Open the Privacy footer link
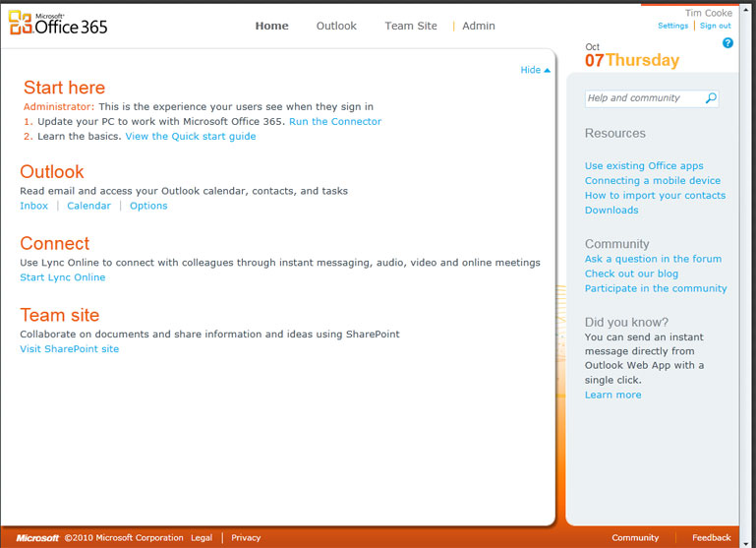The height and width of the screenshot is (548, 756). [x=246, y=538]
